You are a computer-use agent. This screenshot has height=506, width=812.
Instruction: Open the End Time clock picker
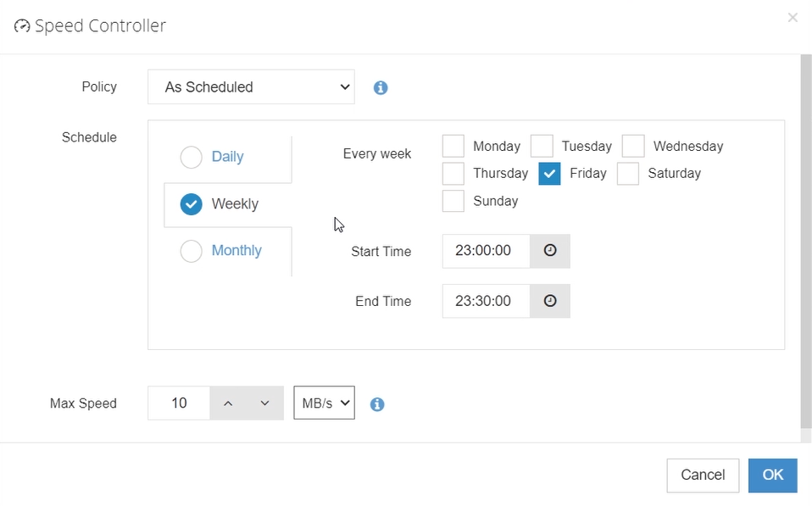click(550, 301)
